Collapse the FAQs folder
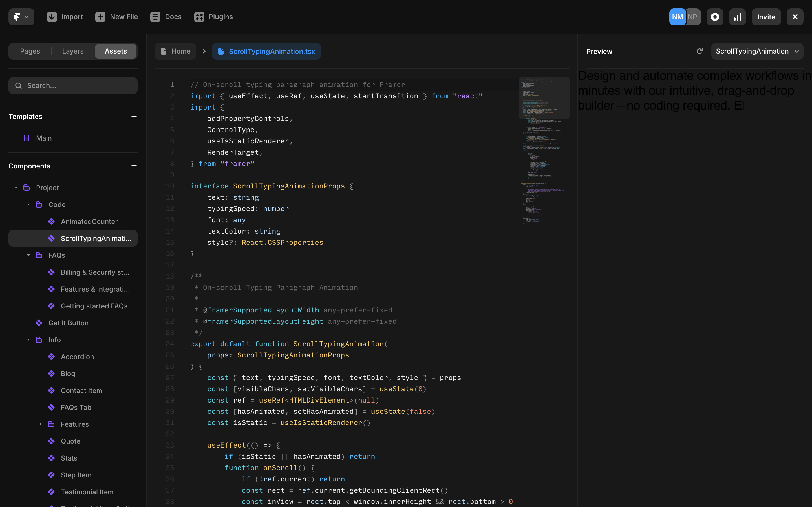The image size is (812, 507). [x=28, y=255]
